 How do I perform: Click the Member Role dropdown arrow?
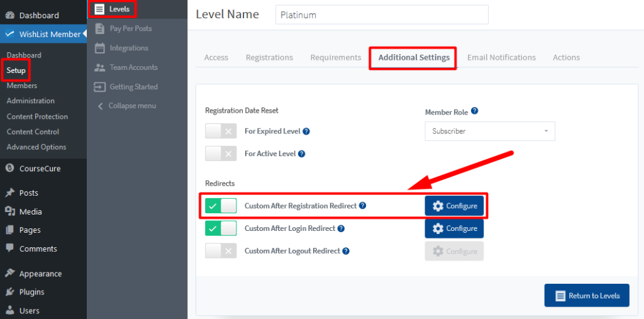(546, 131)
